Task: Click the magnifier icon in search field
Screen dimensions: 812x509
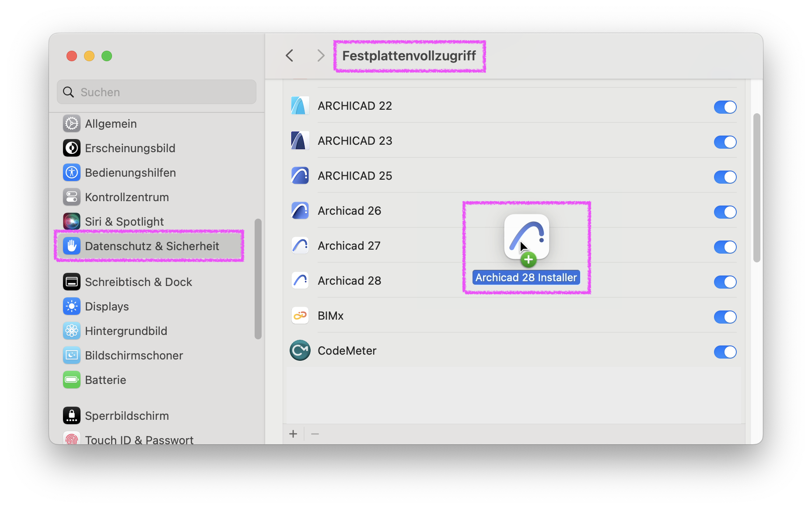Action: tap(69, 92)
